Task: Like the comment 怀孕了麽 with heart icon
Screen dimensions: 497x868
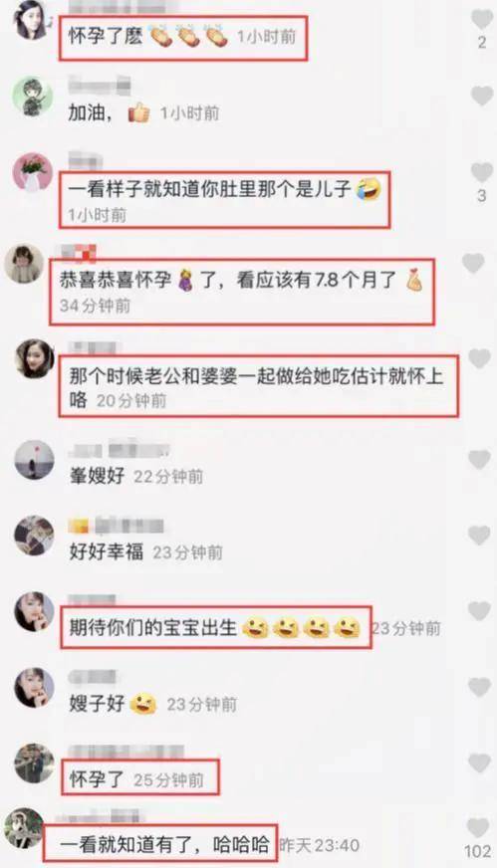Action: coord(481,20)
